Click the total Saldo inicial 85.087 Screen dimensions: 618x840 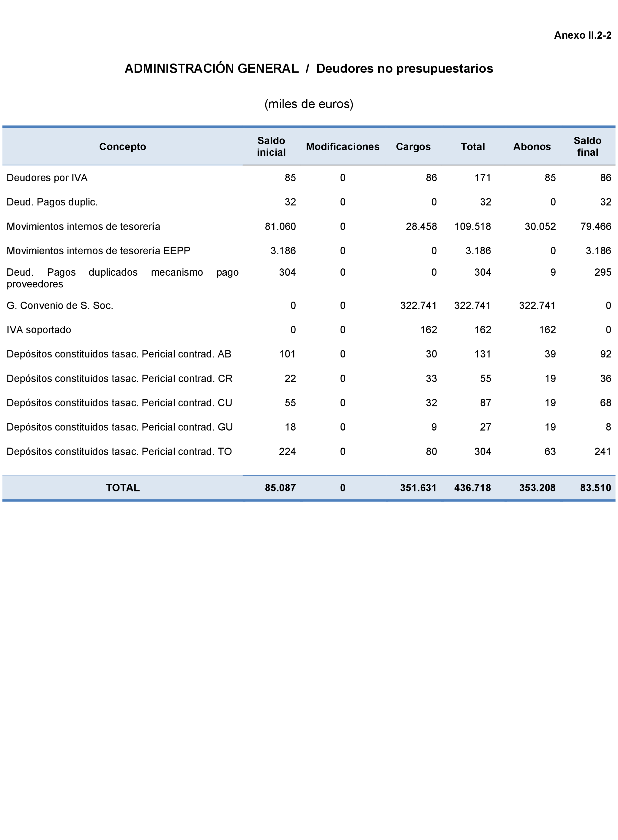[280, 488]
